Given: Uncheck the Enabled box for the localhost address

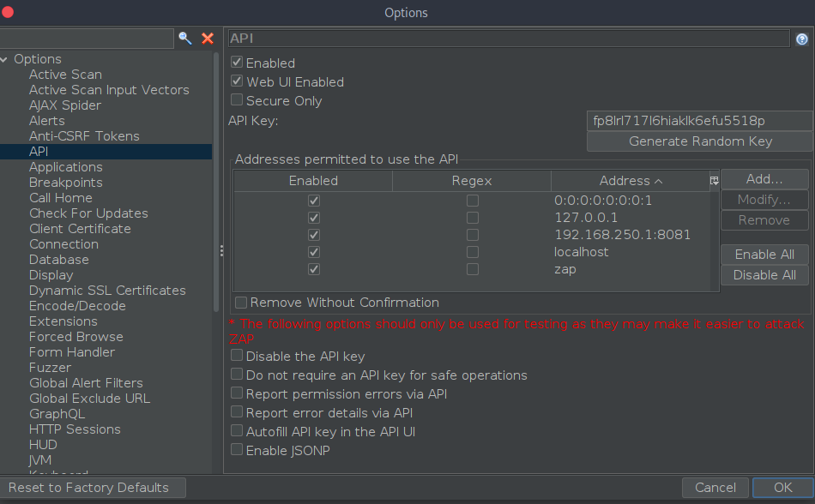Looking at the screenshot, I should coord(313,251).
